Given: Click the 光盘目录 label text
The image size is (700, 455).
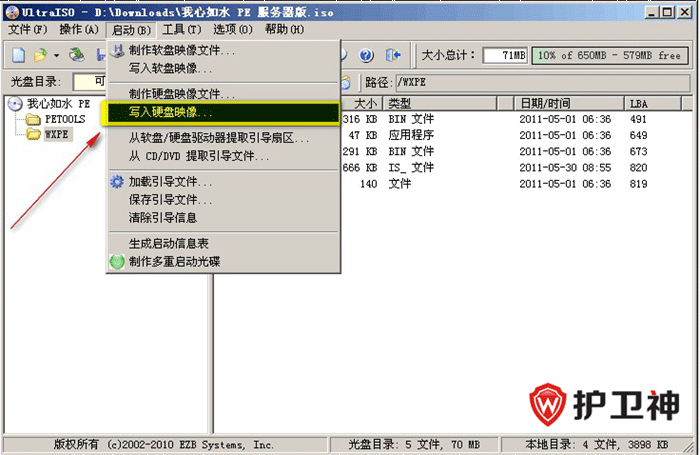Looking at the screenshot, I should pyautogui.click(x=36, y=82).
